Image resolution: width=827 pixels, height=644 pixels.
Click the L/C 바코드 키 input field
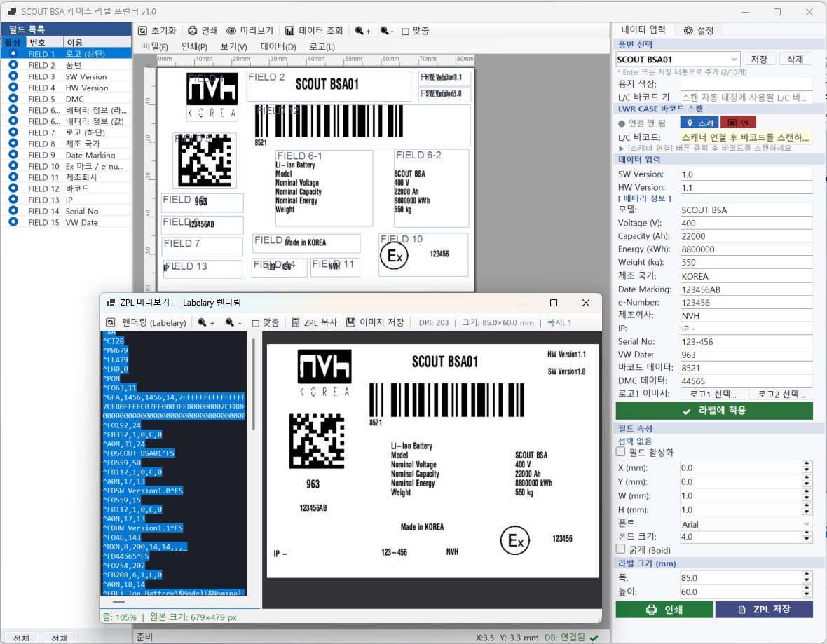746,97
